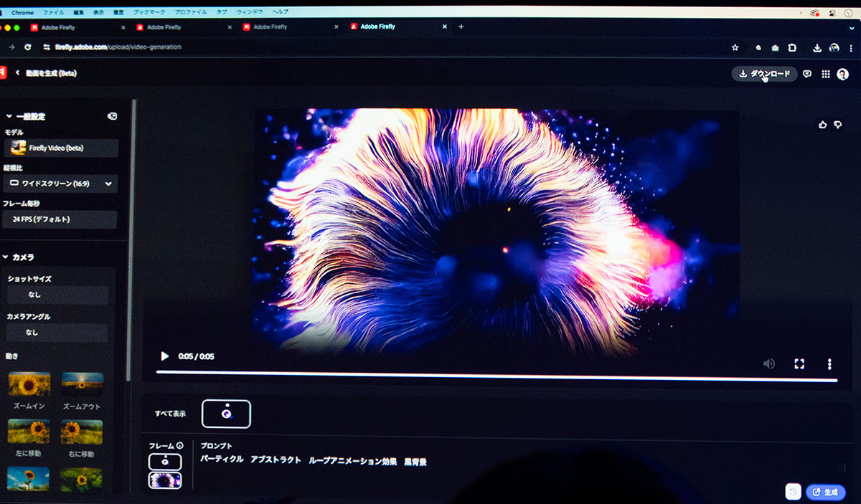Open the feedback comment icon near ダウンロード
The height and width of the screenshot is (504, 861).
(x=807, y=74)
